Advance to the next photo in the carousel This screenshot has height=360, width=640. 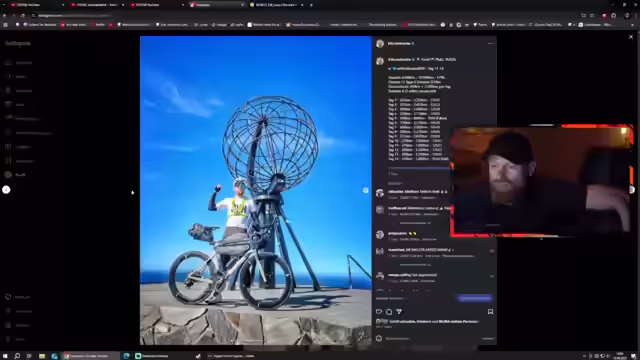[365, 190]
